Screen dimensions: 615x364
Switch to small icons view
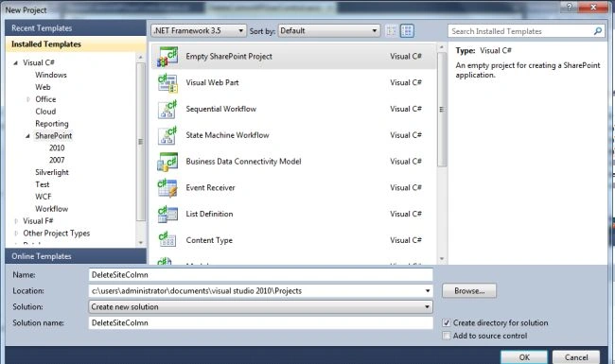point(391,30)
